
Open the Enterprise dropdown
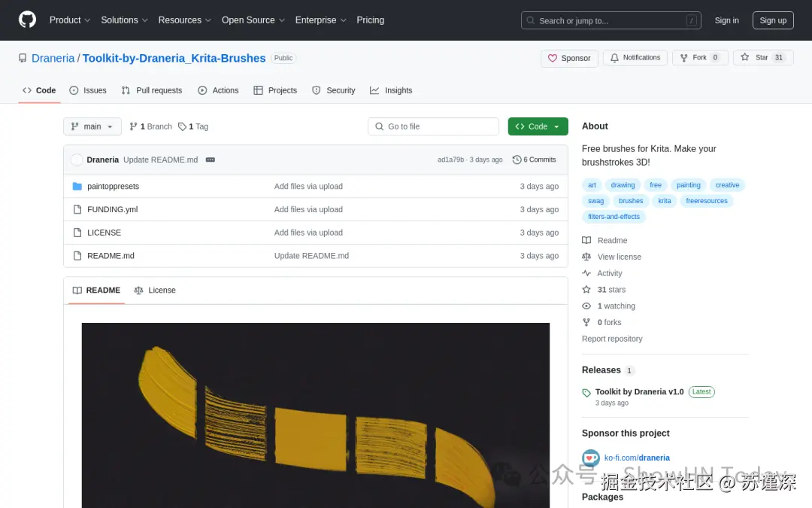(x=320, y=20)
